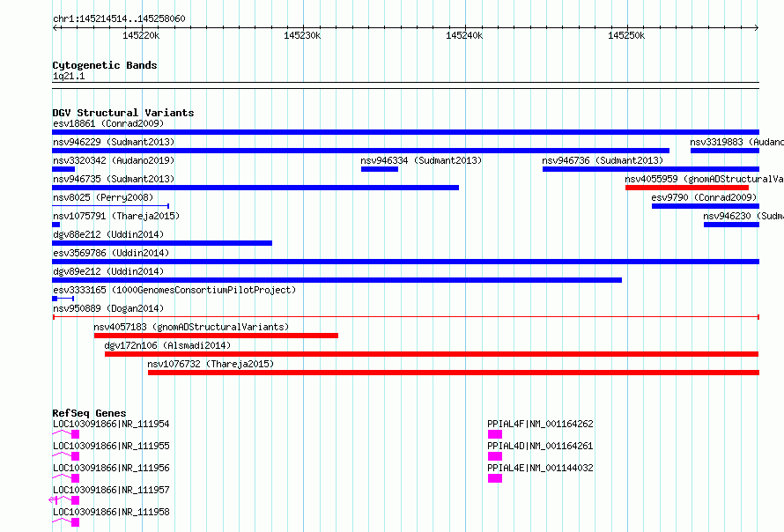Image resolution: width=784 pixels, height=532 pixels.
Task: Open LOC103091866|NR_111956 gene label
Action: point(111,468)
